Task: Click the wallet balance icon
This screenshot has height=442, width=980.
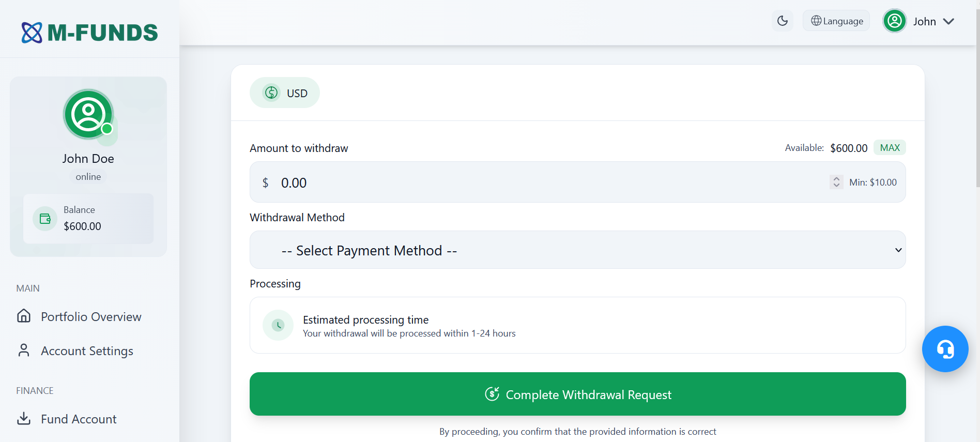Action: [45, 219]
